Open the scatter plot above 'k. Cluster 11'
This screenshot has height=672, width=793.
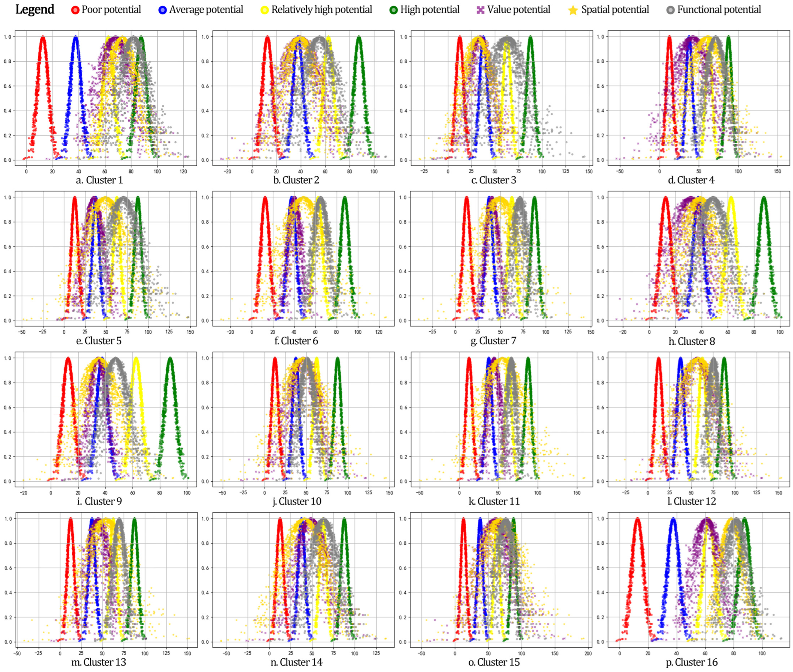point(502,419)
